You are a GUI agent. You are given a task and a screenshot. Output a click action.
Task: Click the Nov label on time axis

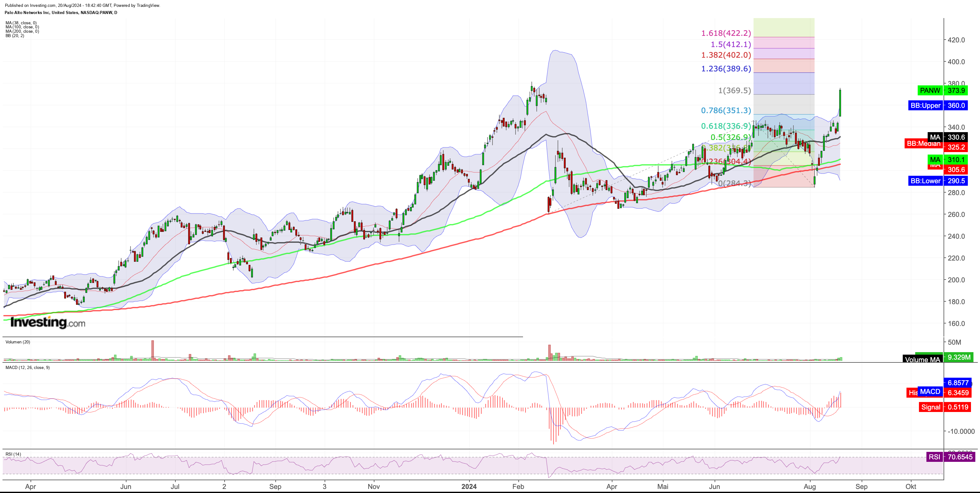tap(373, 486)
